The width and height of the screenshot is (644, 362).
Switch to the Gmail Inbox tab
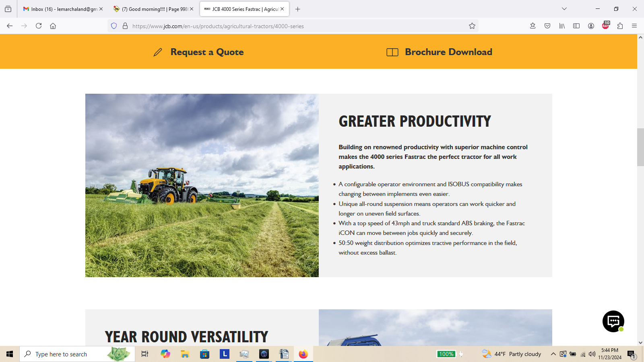(x=60, y=9)
